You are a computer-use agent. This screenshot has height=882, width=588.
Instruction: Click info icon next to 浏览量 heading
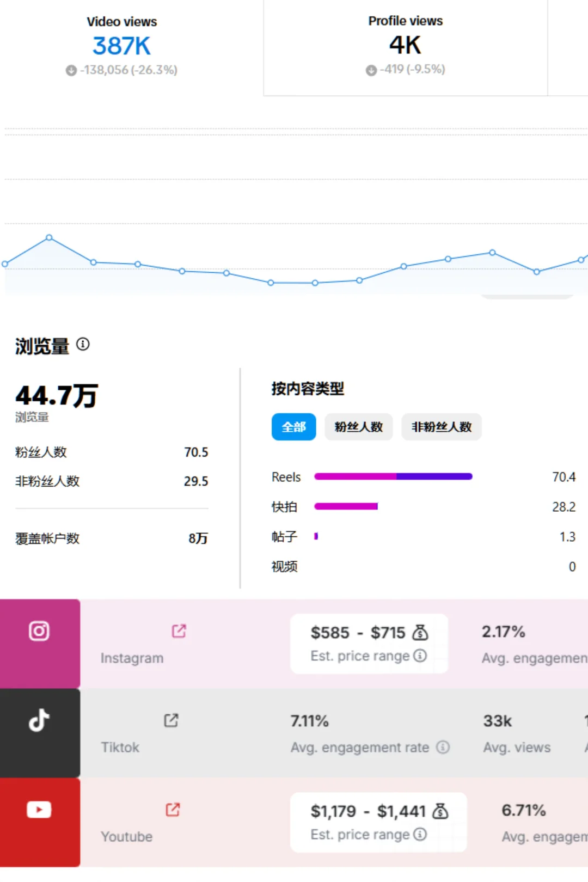coord(83,344)
